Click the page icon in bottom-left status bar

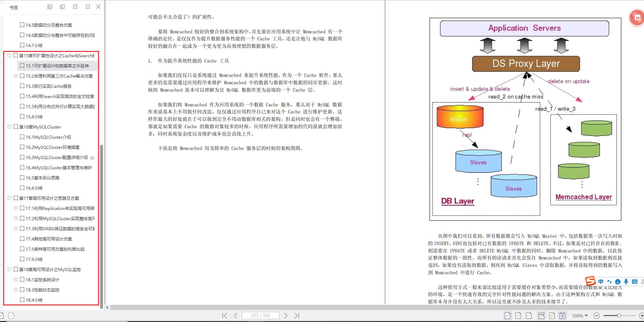[x=11, y=316]
